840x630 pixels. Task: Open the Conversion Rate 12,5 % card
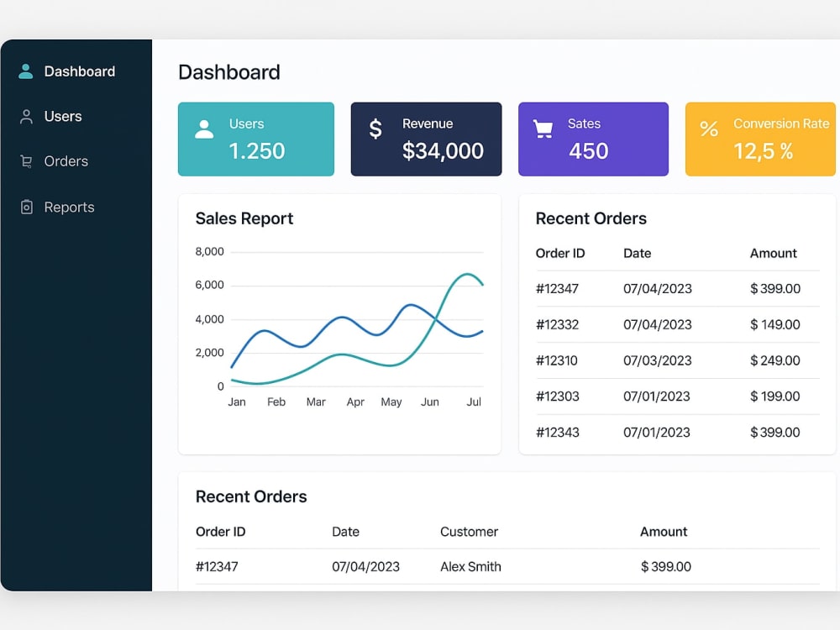(x=761, y=139)
